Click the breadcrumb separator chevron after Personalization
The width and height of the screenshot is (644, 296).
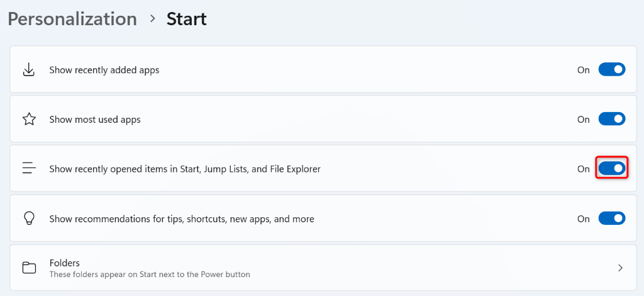tap(152, 19)
